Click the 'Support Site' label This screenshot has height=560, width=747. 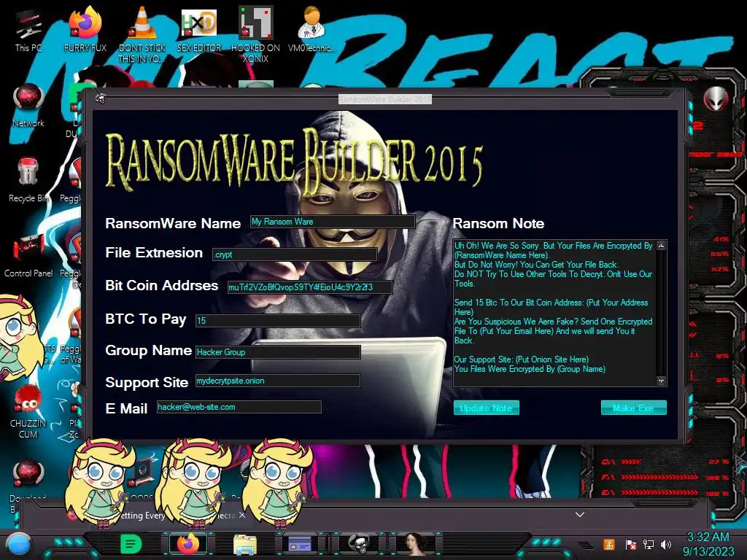point(147,382)
